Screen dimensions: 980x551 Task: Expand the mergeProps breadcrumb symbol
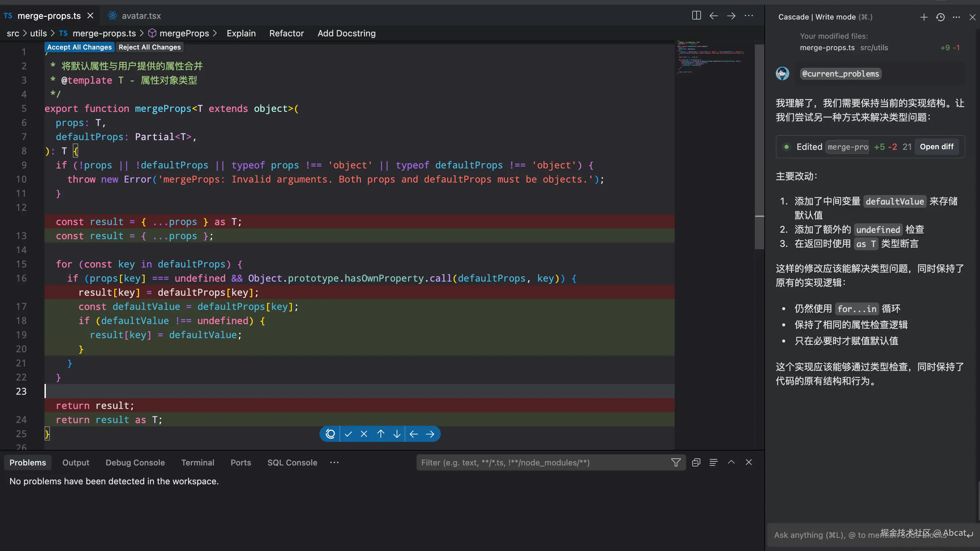click(x=184, y=33)
